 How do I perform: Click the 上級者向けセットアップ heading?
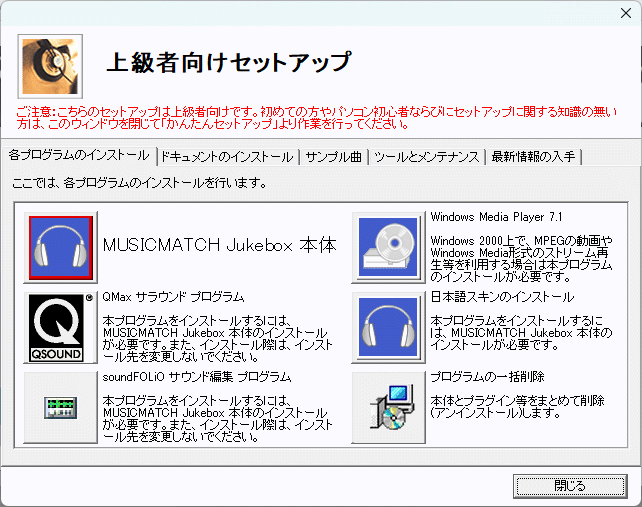(x=229, y=63)
